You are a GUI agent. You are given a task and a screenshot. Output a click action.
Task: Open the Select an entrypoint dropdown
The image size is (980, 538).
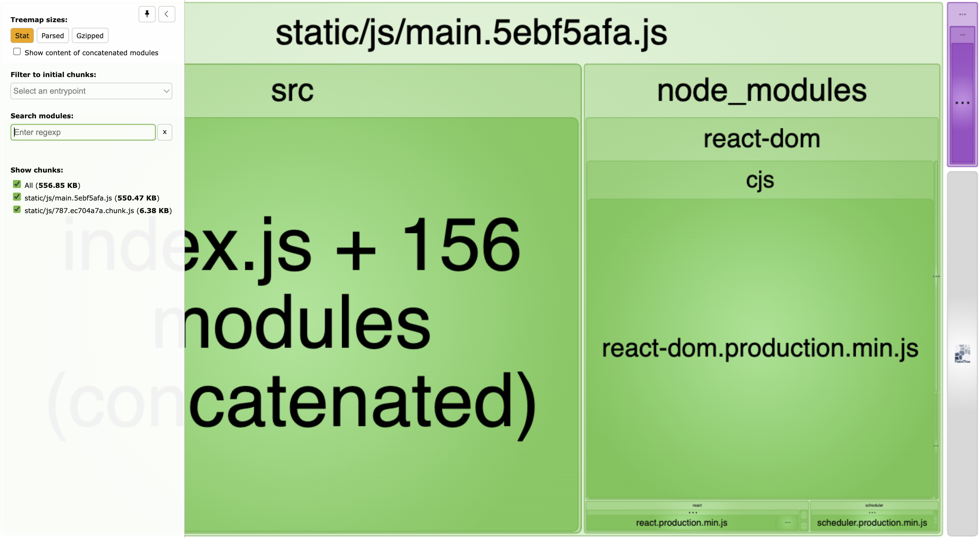click(x=91, y=91)
